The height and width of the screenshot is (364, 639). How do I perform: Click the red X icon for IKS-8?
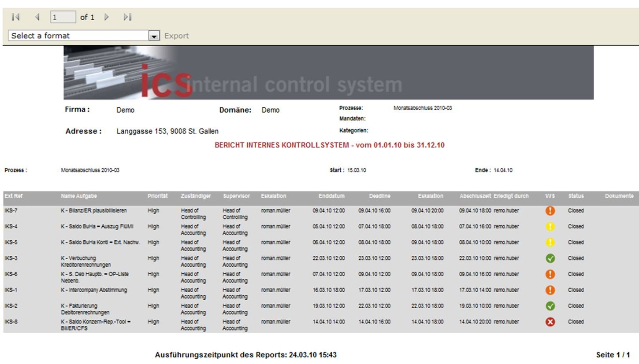pos(550,322)
